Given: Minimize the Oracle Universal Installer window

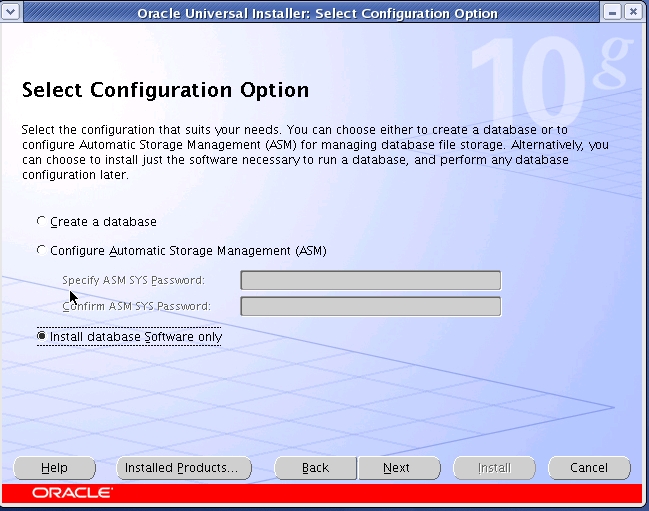Looking at the screenshot, I should click(x=612, y=12).
